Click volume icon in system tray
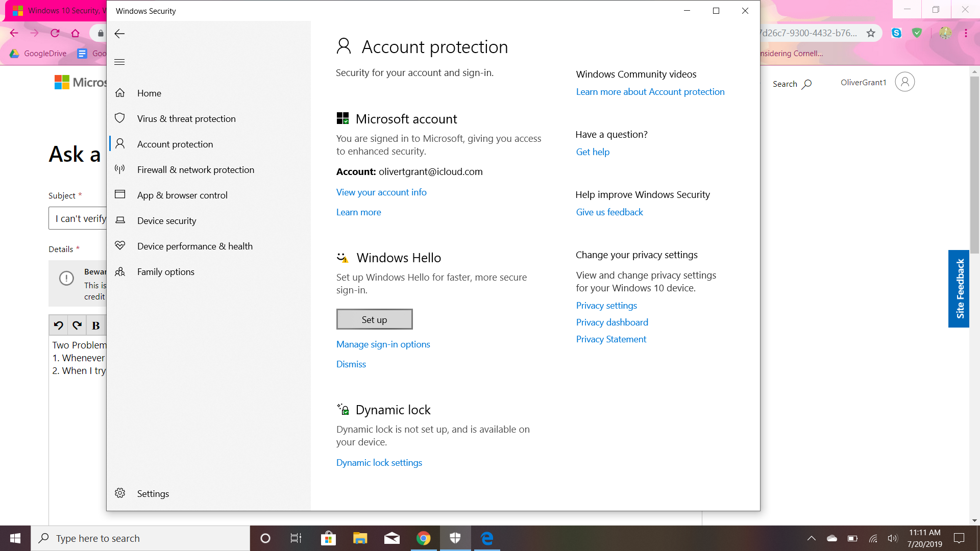Viewport: 980px width, 551px height. coord(893,538)
